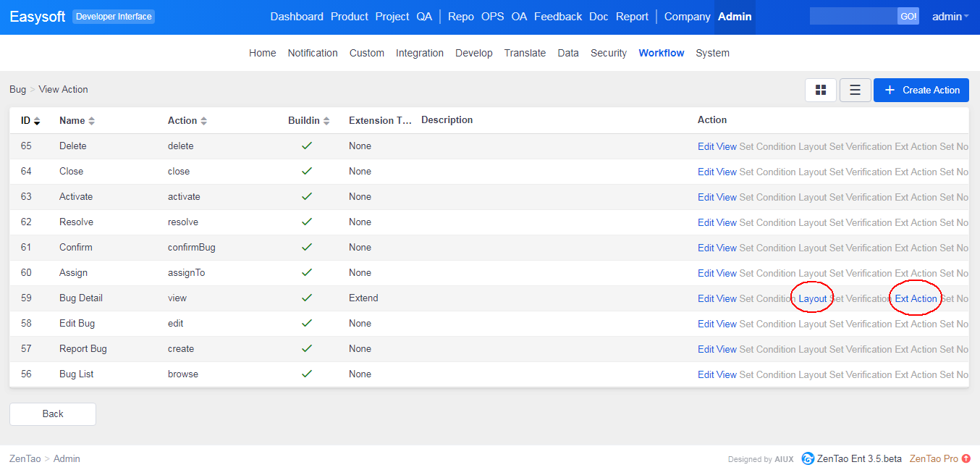Image resolution: width=980 pixels, height=470 pixels.
Task: View the Report Bug action
Action: point(726,349)
